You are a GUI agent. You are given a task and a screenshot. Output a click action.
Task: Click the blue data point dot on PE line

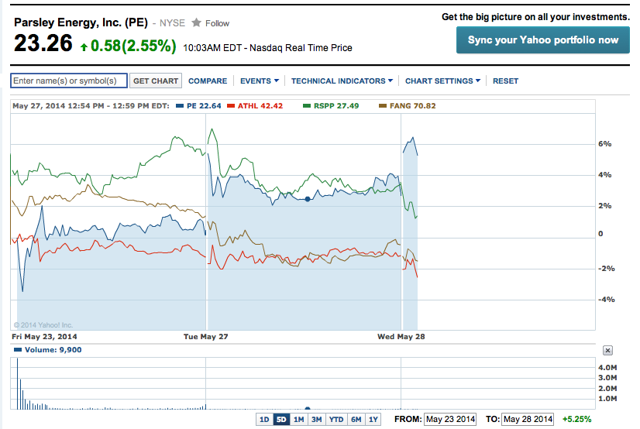pyautogui.click(x=307, y=199)
